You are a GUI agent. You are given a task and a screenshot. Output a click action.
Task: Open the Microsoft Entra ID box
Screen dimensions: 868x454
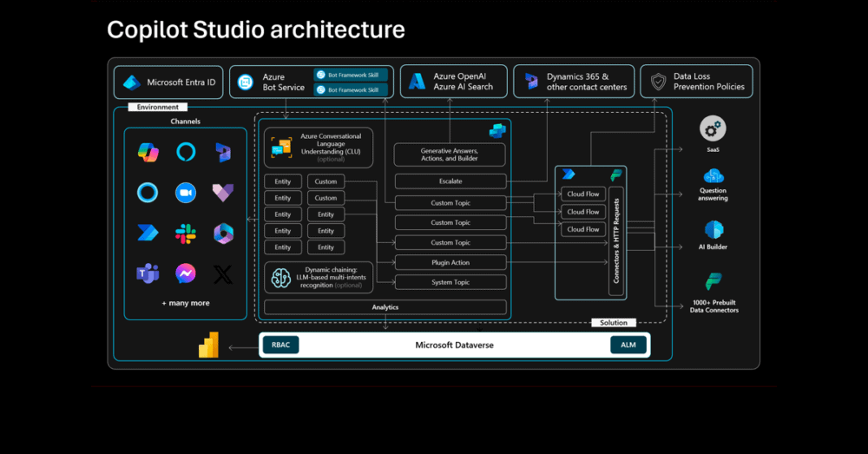[x=168, y=82]
